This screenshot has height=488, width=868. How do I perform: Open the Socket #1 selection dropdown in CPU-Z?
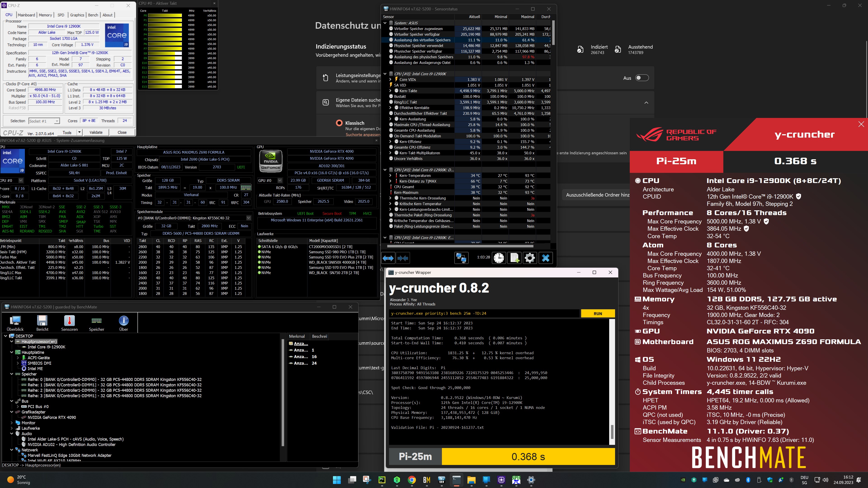pos(44,121)
